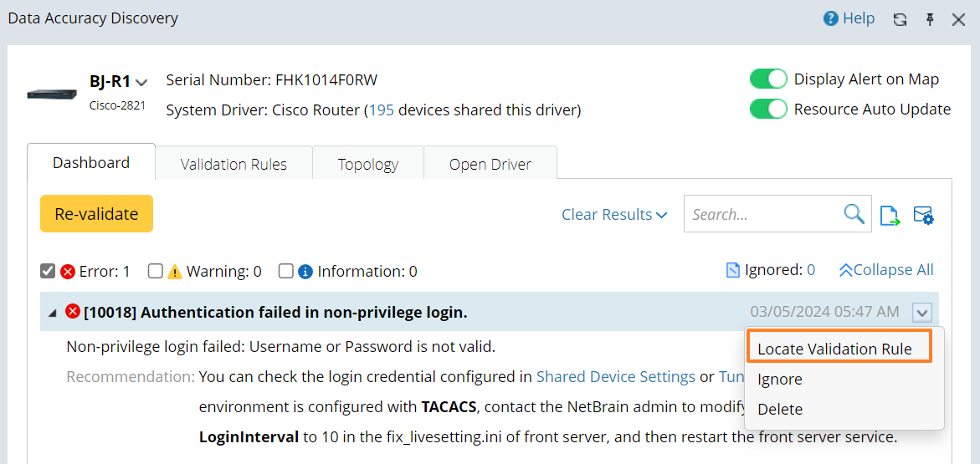Expand the Clear Results dropdown

tap(614, 215)
